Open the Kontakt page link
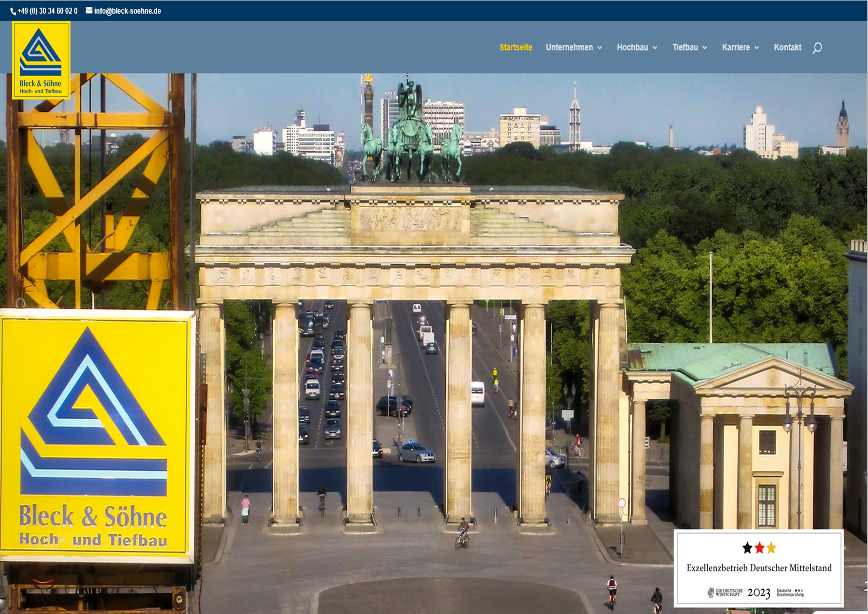The width and height of the screenshot is (868, 614). (x=788, y=47)
